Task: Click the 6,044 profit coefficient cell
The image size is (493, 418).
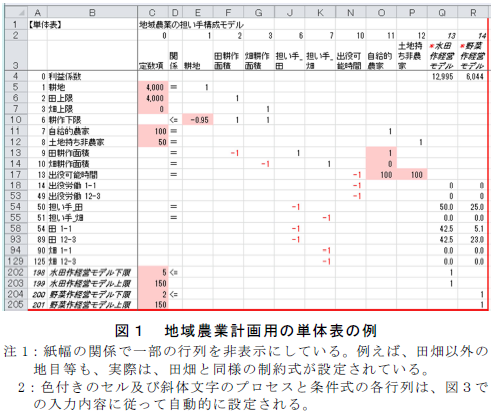Action: click(x=473, y=76)
